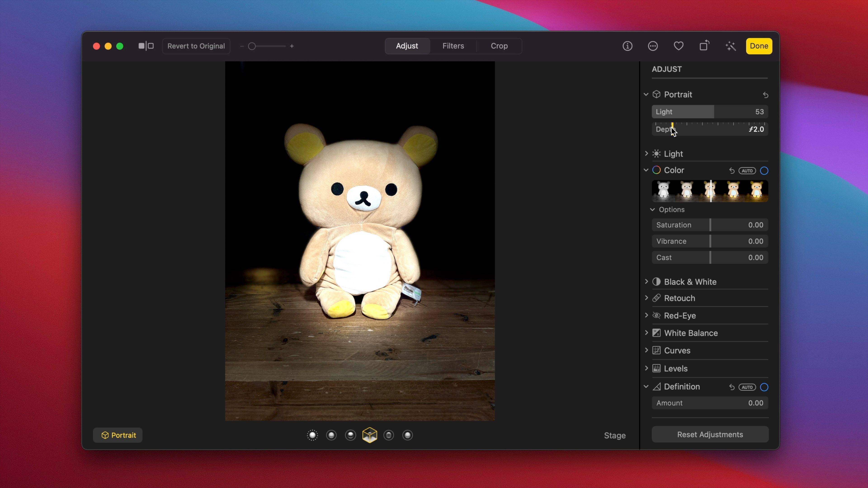Image resolution: width=868 pixels, height=488 pixels.
Task: Click the Curves graph icon
Action: click(x=656, y=350)
